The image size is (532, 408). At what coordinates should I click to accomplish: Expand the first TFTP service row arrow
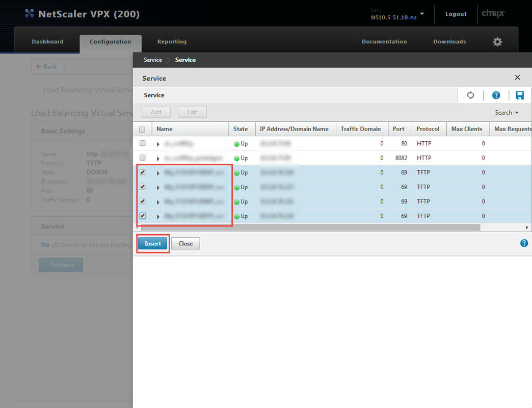[x=158, y=173]
